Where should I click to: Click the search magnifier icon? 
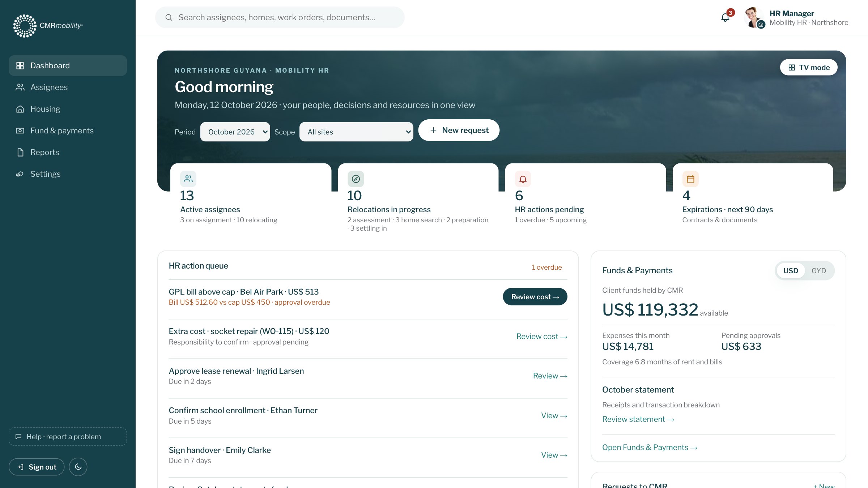click(169, 17)
